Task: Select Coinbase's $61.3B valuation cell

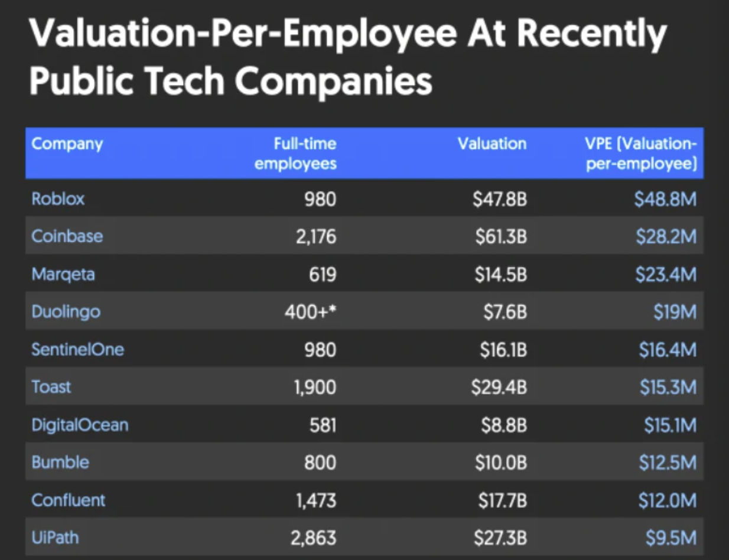Action: (500, 237)
